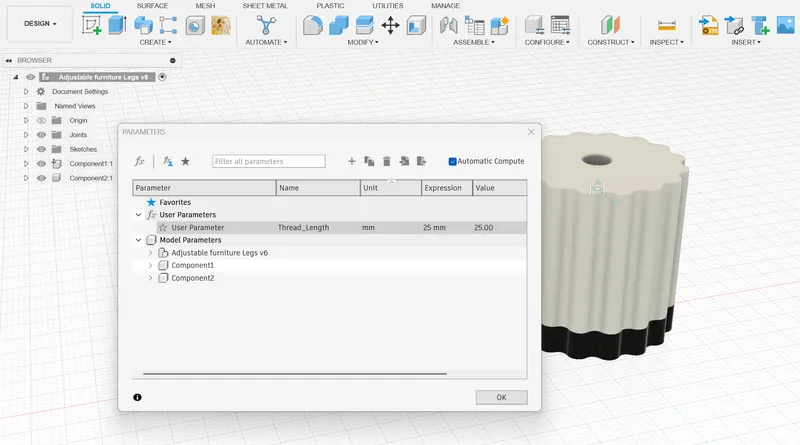Image resolution: width=800 pixels, height=445 pixels.
Task: Favorite the Thread_Length user parameter star
Action: pos(162,228)
